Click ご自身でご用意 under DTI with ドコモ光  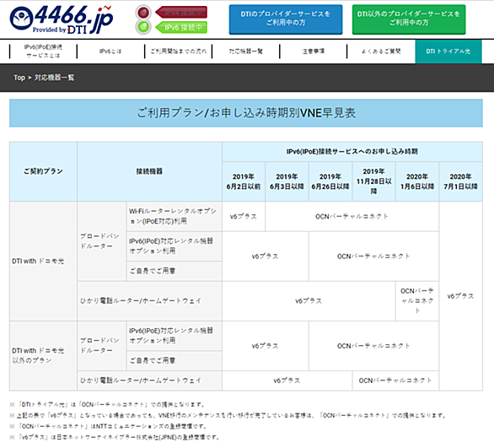pyautogui.click(x=174, y=271)
